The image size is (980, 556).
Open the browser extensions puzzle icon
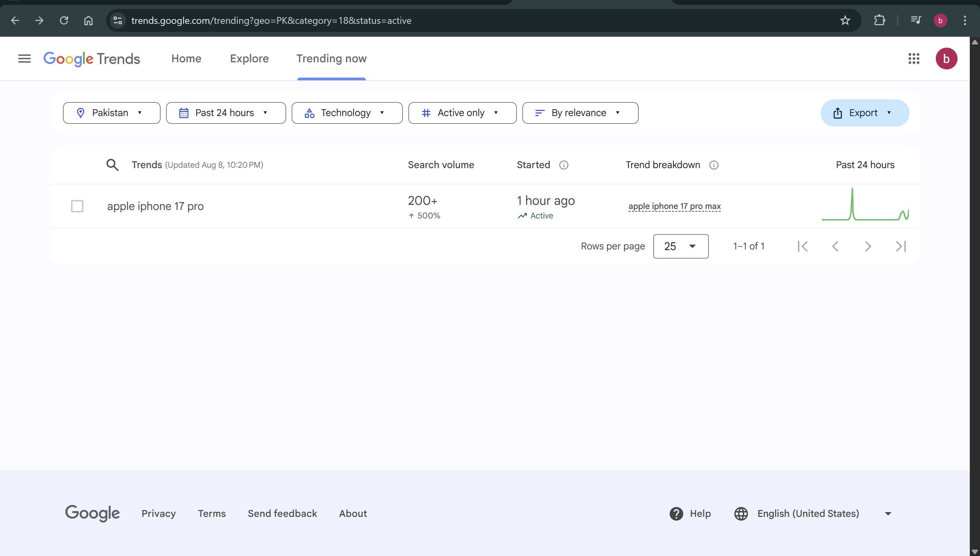pos(879,21)
